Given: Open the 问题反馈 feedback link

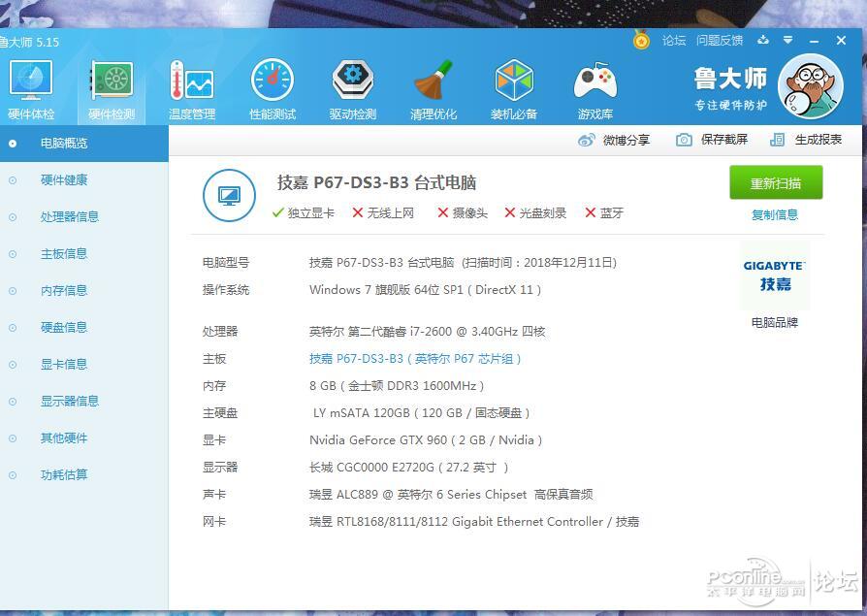Looking at the screenshot, I should pos(720,41).
